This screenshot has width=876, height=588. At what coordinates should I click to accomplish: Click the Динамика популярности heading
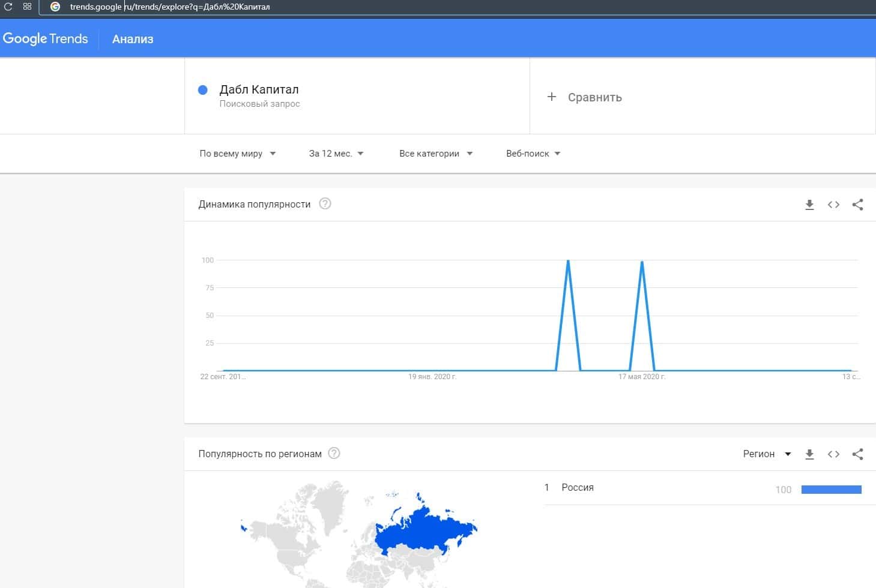click(255, 204)
